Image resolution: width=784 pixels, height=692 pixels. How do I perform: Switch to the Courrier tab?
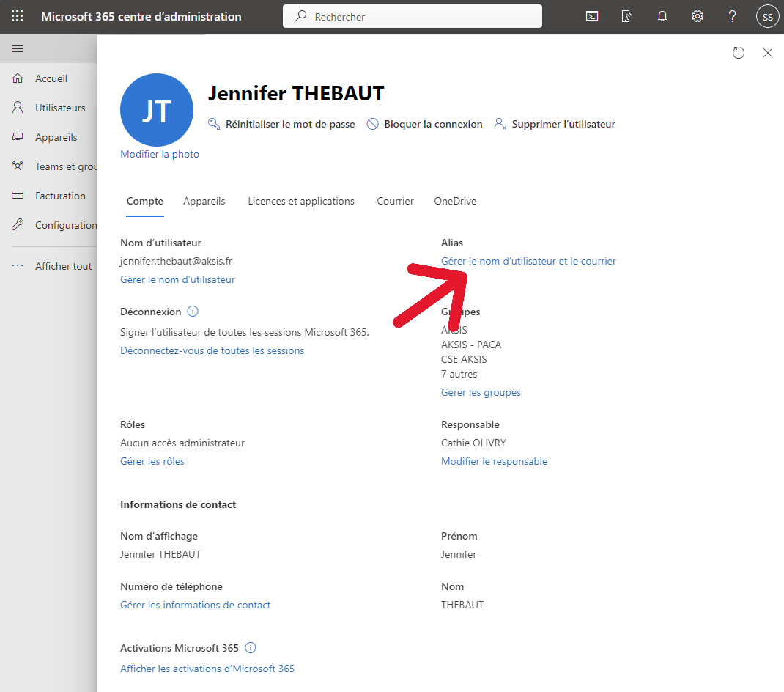[x=395, y=201]
